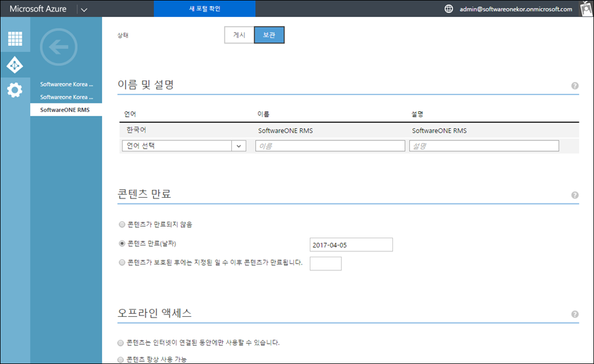Open the all items grid icon
The image size is (594, 364).
[15, 38]
